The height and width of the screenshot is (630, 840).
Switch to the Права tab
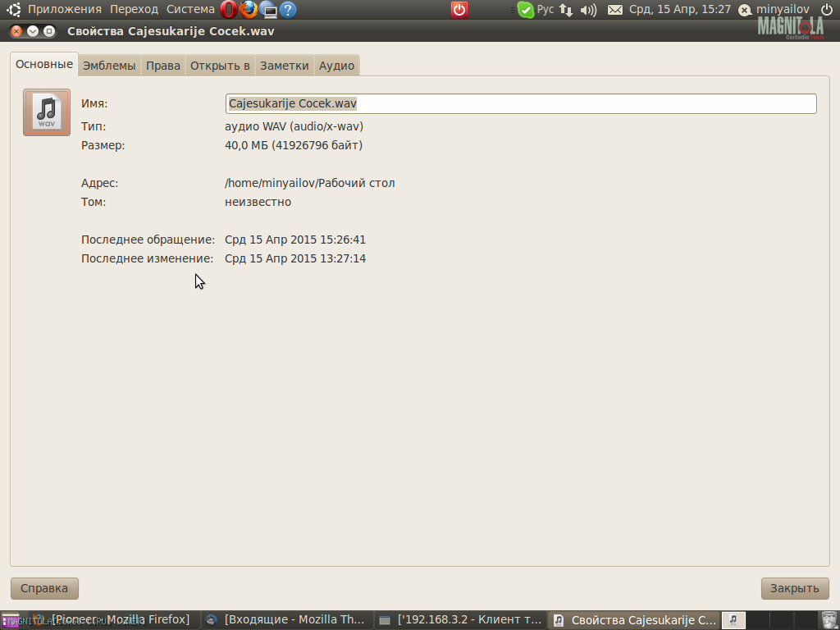pyautogui.click(x=162, y=66)
